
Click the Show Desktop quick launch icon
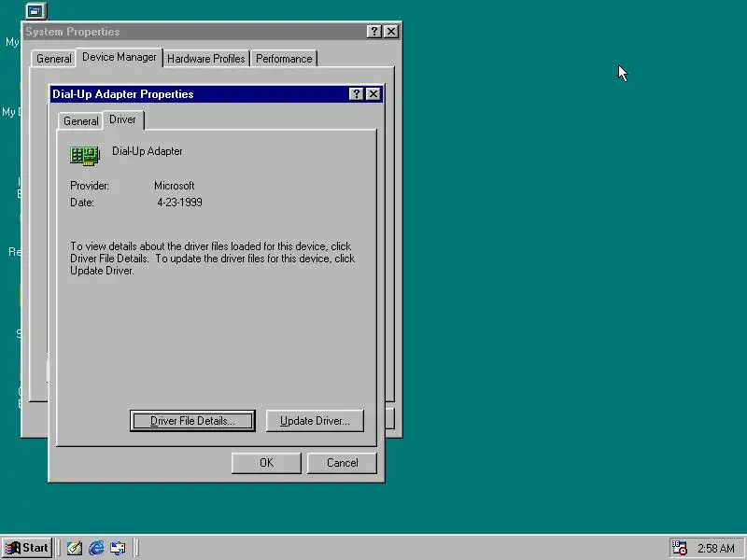(75, 548)
